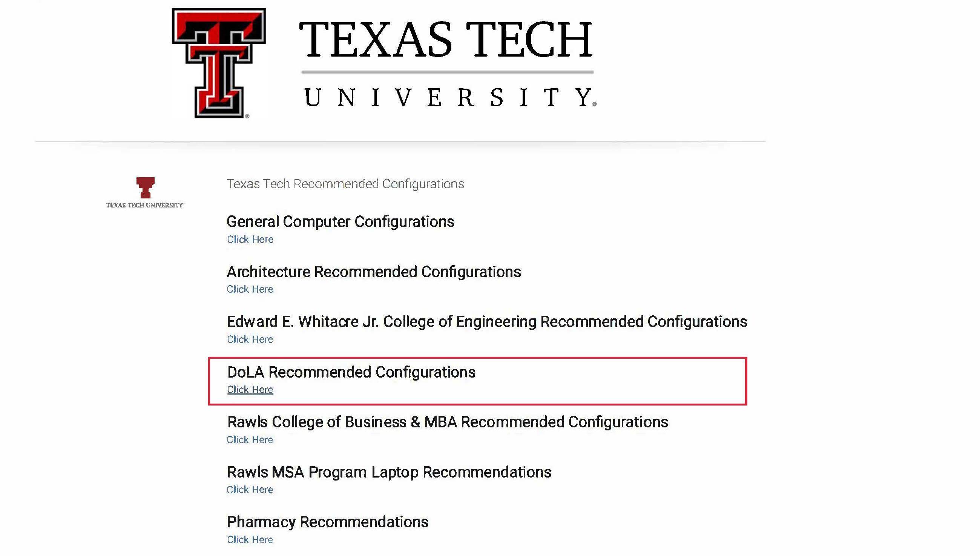Select the Rawls College of Business & MBA heading
This screenshot has height=556, width=980.
pos(448,422)
